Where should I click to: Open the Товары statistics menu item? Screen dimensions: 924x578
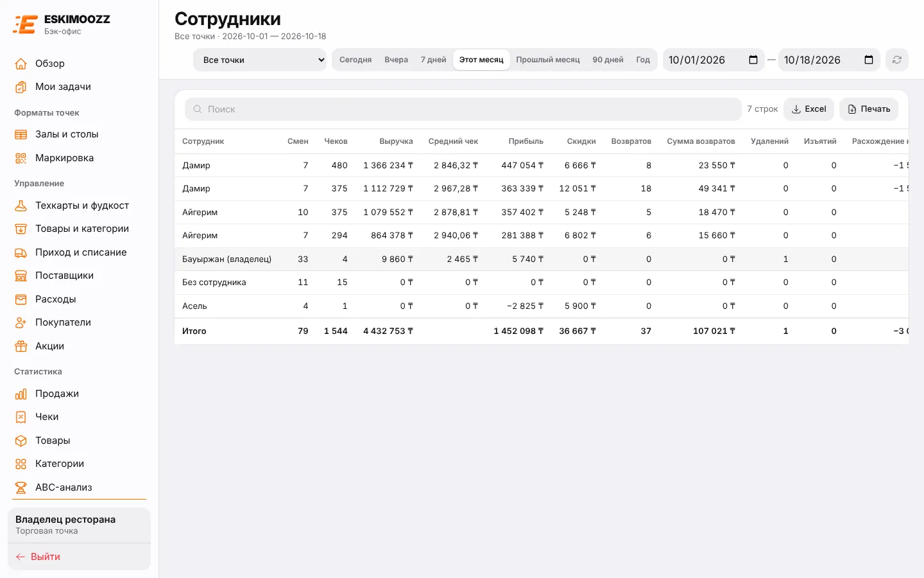[80, 441]
